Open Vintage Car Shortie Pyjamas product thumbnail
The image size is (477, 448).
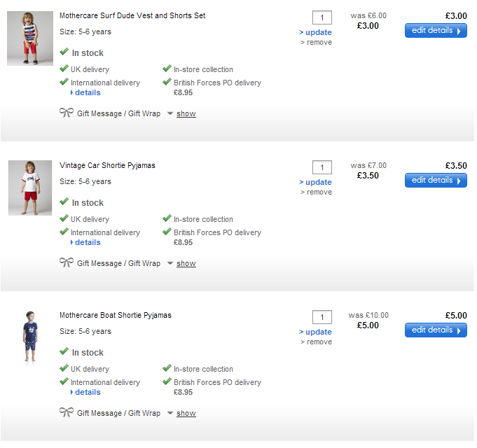point(30,188)
